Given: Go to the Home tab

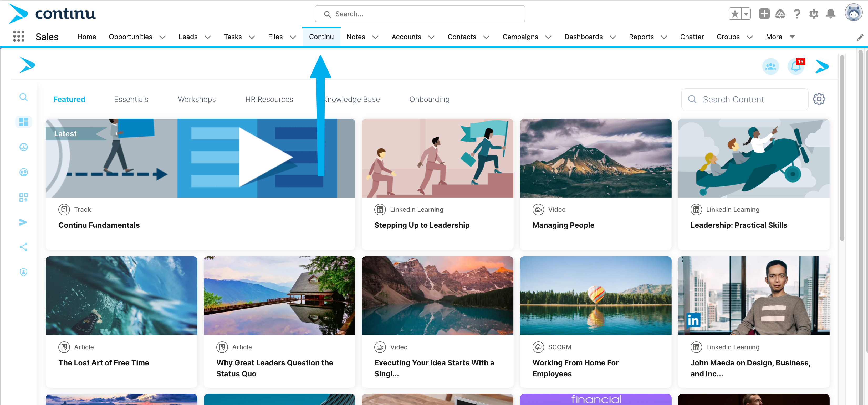Looking at the screenshot, I should (x=86, y=37).
